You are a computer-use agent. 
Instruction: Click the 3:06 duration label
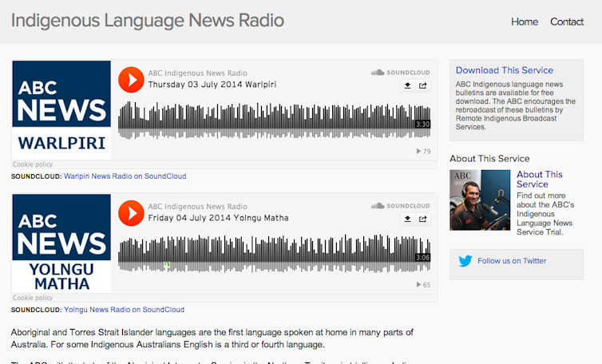tap(422, 257)
